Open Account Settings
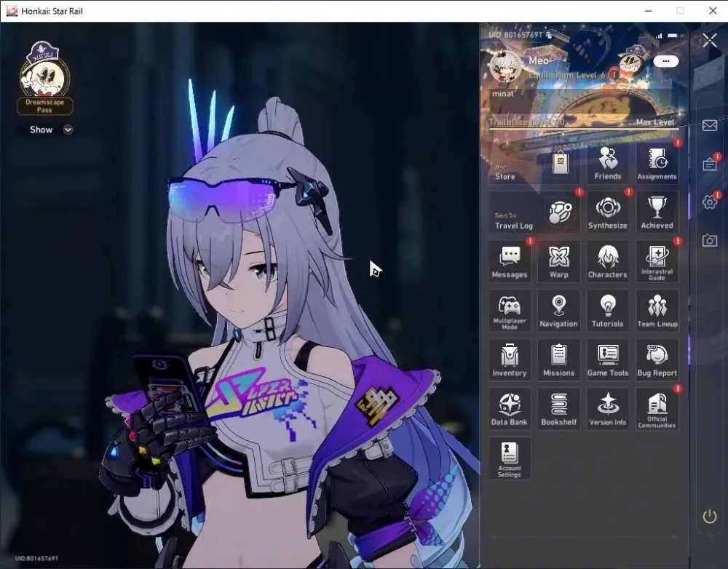This screenshot has width=728, height=569. point(510,458)
